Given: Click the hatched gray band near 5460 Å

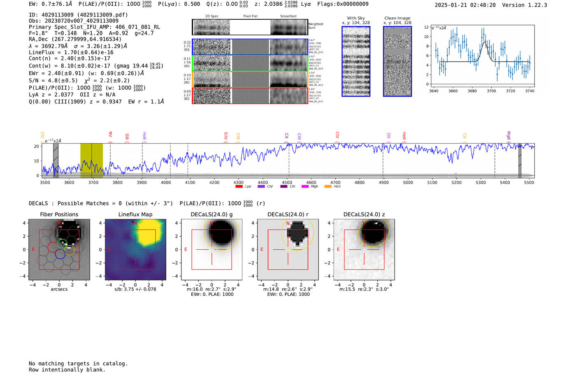Looking at the screenshot, I should click(520, 160).
